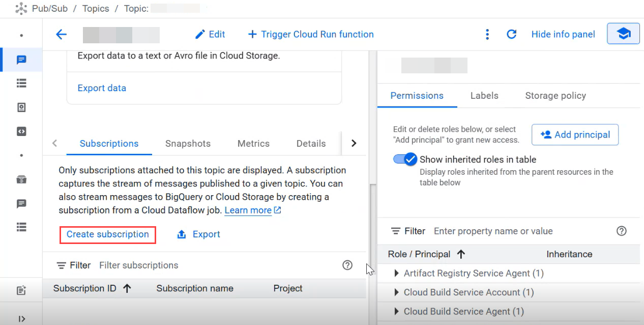Toggle Show inherited roles in table
Image resolution: width=644 pixels, height=325 pixels.
[x=405, y=159]
